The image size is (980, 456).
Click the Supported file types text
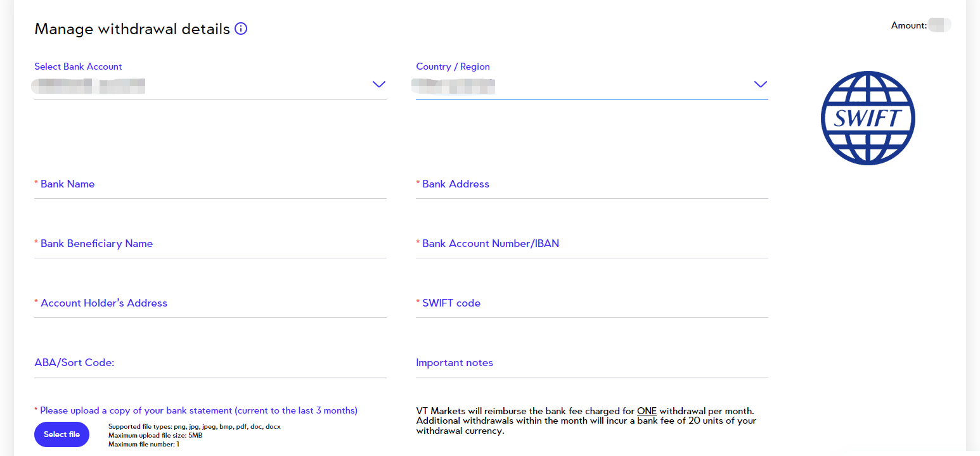pyautogui.click(x=194, y=427)
